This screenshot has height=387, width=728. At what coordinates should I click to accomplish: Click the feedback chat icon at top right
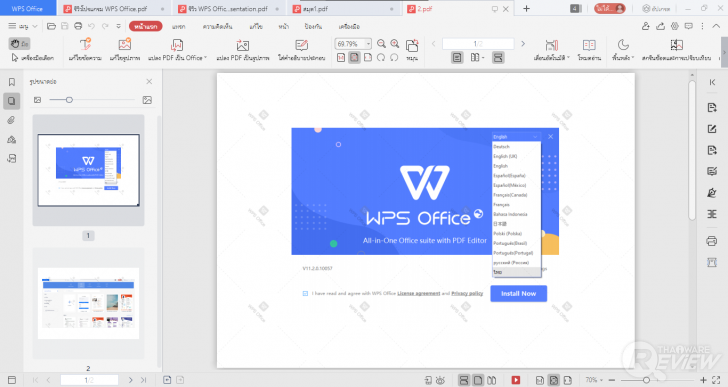click(689, 26)
